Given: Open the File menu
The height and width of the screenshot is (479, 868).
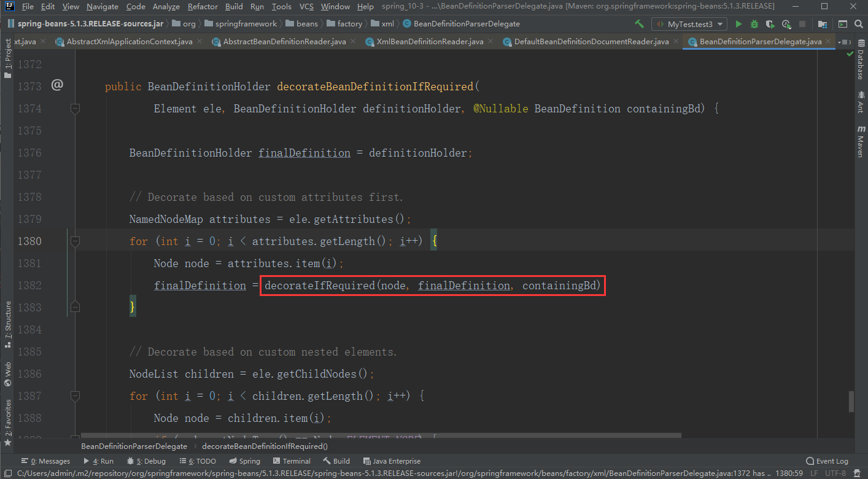Looking at the screenshot, I should click(27, 6).
